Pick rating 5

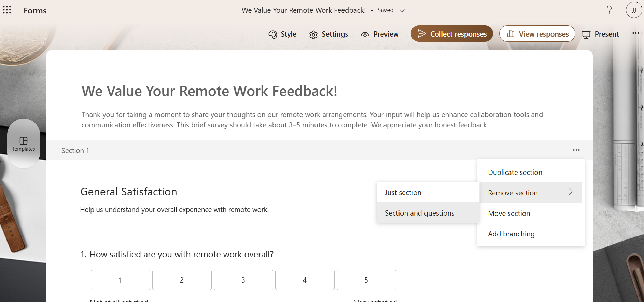point(366,280)
